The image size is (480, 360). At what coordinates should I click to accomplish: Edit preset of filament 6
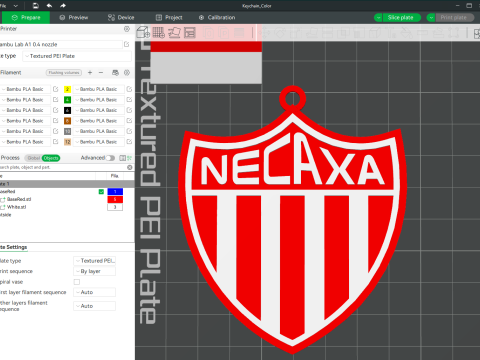129,110
